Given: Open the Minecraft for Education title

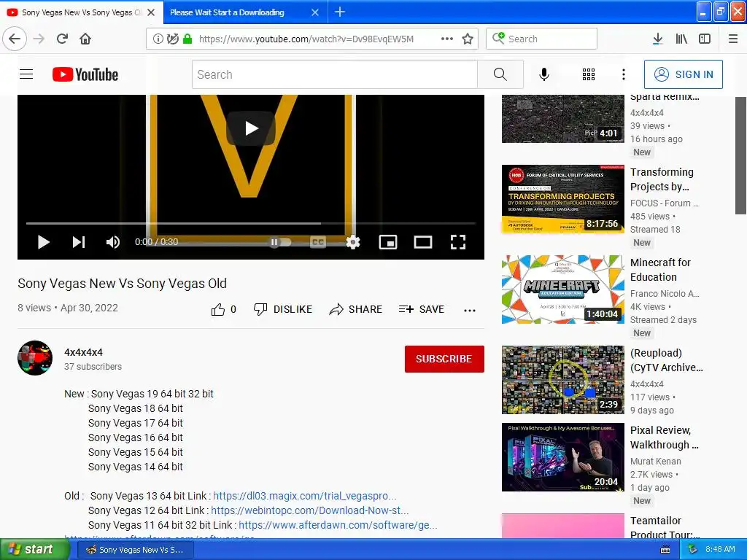Looking at the screenshot, I should pos(660,270).
